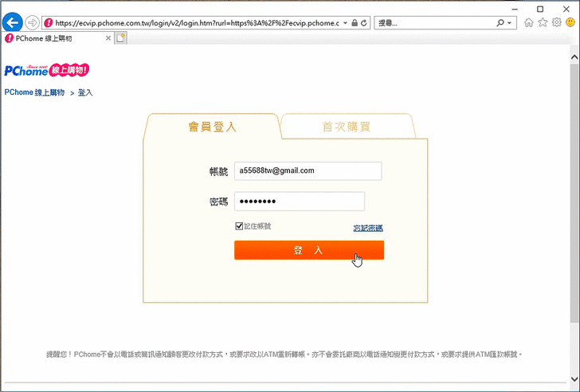580x392 pixels.
Task: Click the browser Forward arrow button
Action: tap(32, 23)
